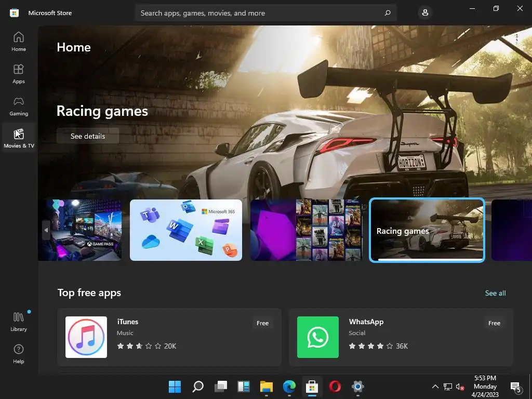The height and width of the screenshot is (399, 532).
Task: Click iTunes star rating 20K
Action: pyautogui.click(x=147, y=346)
